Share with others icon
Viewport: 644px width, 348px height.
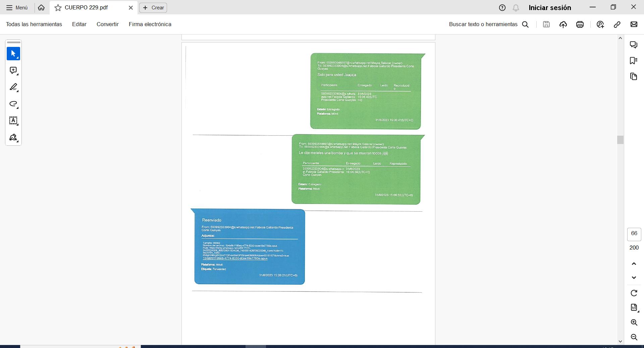click(x=600, y=24)
